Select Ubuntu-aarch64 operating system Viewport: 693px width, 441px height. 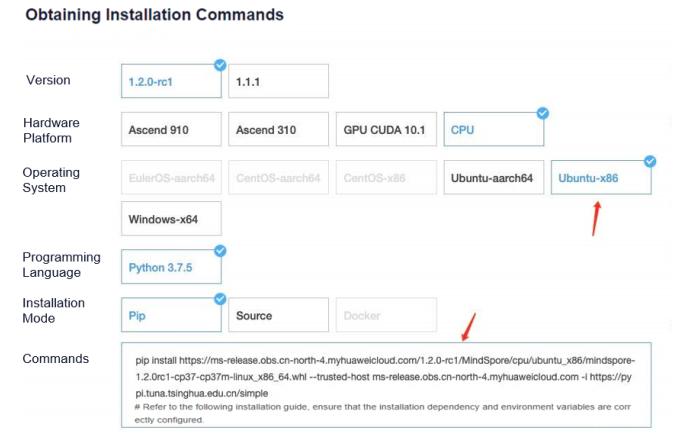(x=494, y=178)
